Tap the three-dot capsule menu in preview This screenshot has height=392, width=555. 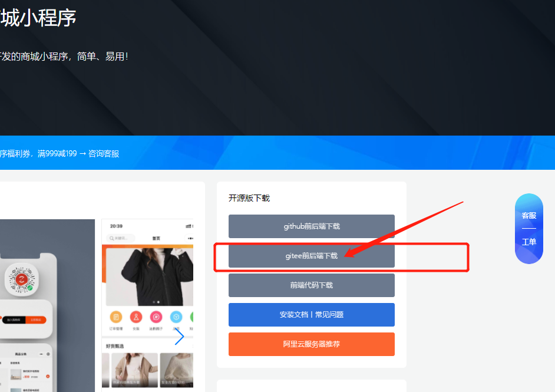click(190, 238)
